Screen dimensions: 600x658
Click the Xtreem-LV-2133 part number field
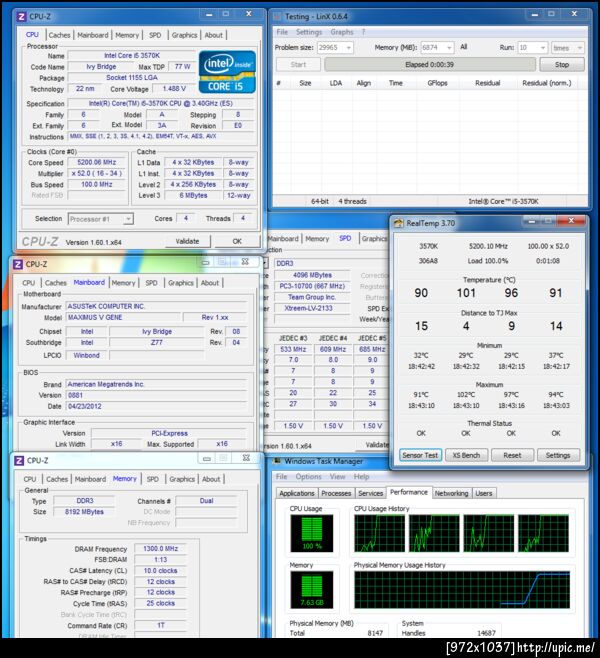312,308
